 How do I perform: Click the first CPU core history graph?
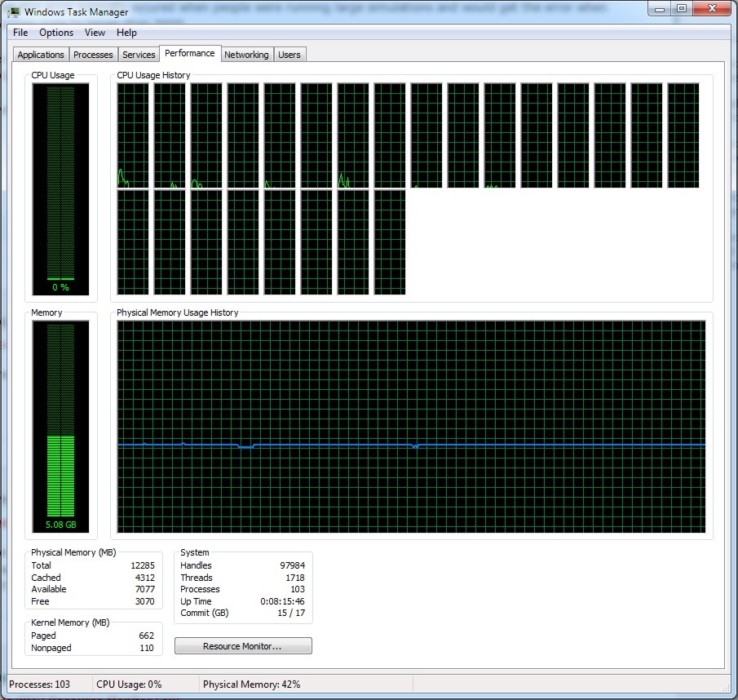pos(133,135)
